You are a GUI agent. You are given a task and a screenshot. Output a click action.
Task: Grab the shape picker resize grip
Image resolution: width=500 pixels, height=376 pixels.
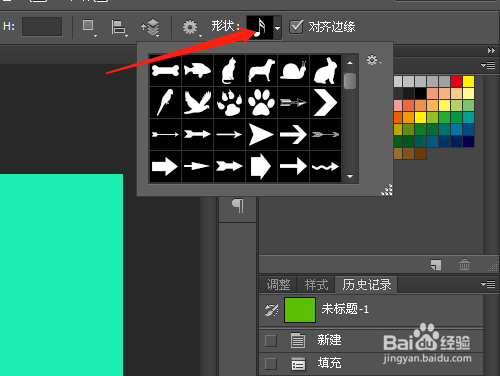coord(387,190)
